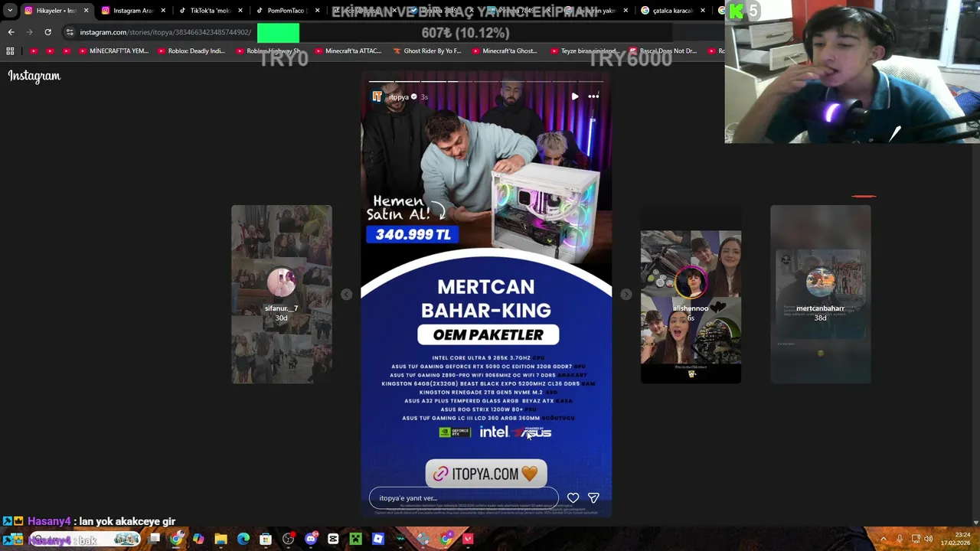Open Copilot from the taskbar
Image resolution: width=980 pixels, height=551 pixels.
[x=198, y=540]
